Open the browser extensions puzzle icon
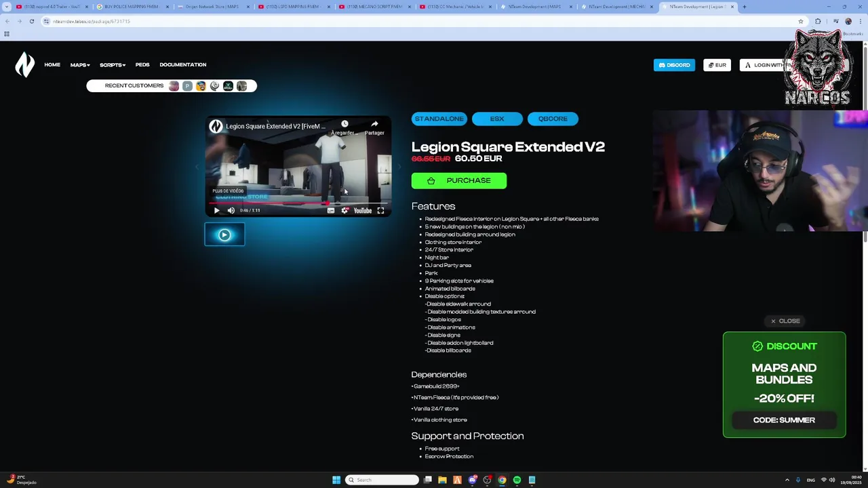The image size is (868, 488). pyautogui.click(x=818, y=21)
